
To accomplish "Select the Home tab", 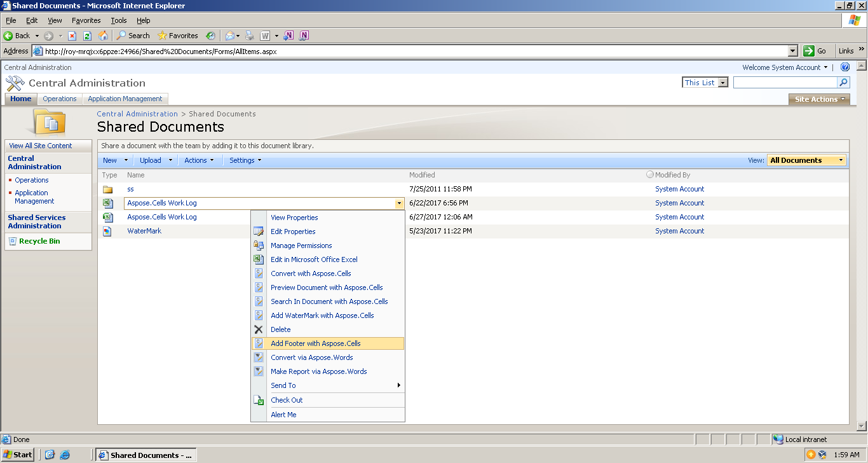I will pyautogui.click(x=21, y=99).
